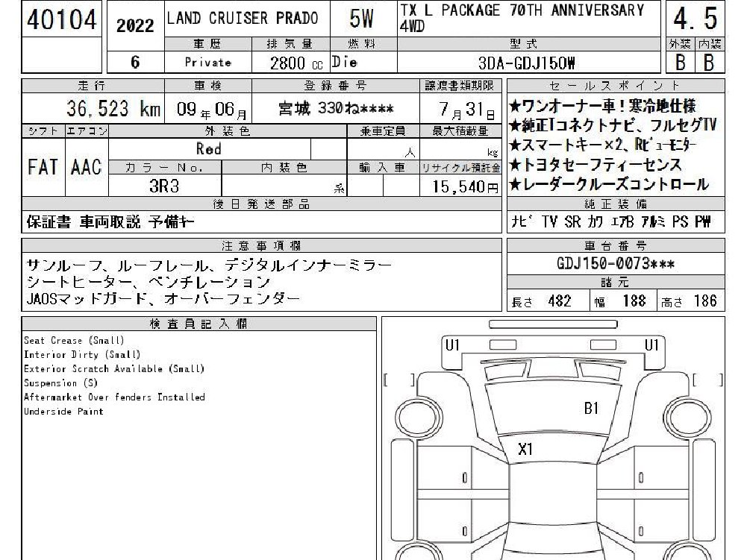The width and height of the screenshot is (747, 560).
Task: Click the FAT shift type cell
Action: click(x=43, y=167)
